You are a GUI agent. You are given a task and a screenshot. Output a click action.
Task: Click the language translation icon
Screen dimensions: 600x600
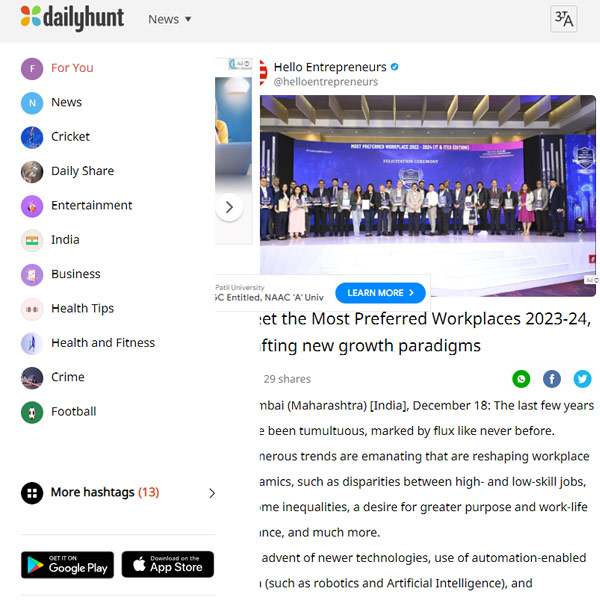click(563, 19)
